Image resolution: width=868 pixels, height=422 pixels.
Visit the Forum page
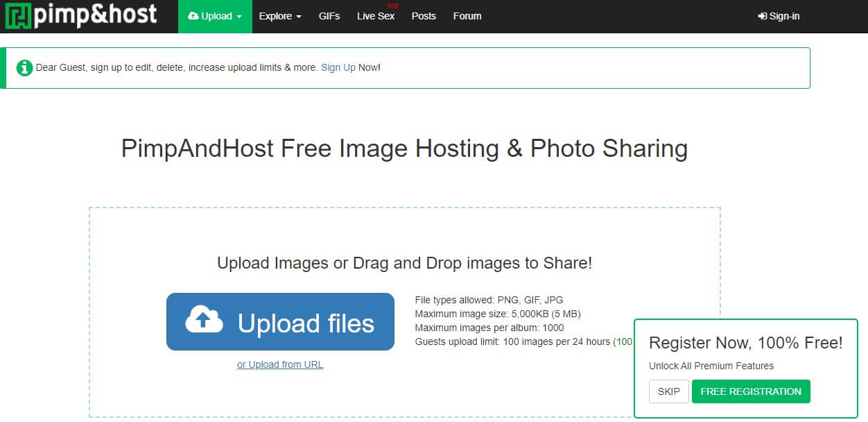tap(467, 16)
